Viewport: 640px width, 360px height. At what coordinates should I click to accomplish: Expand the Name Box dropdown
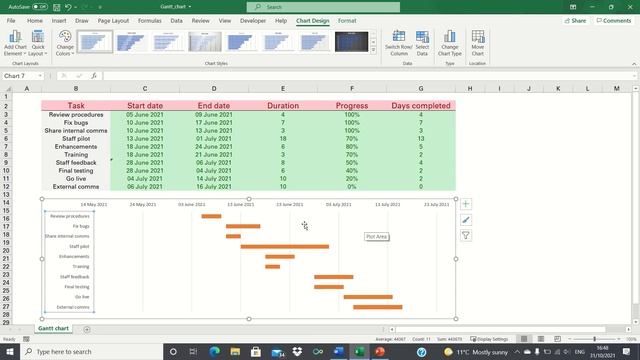click(x=40, y=76)
